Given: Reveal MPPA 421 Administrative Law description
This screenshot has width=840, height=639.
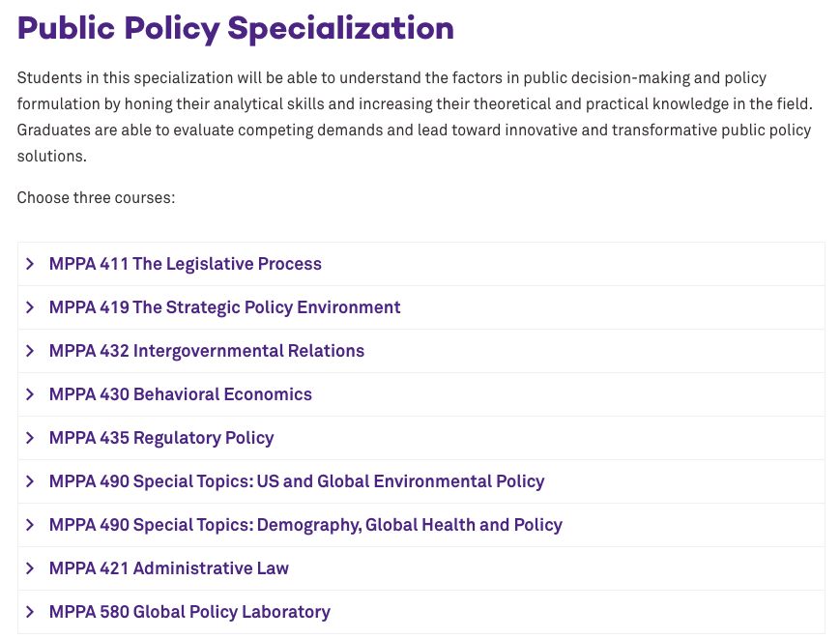Looking at the screenshot, I should tap(169, 568).
